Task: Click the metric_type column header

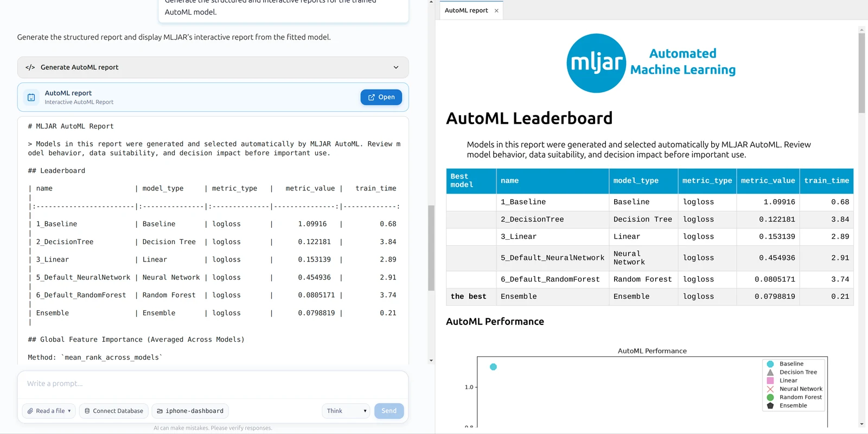Action: [x=707, y=181]
